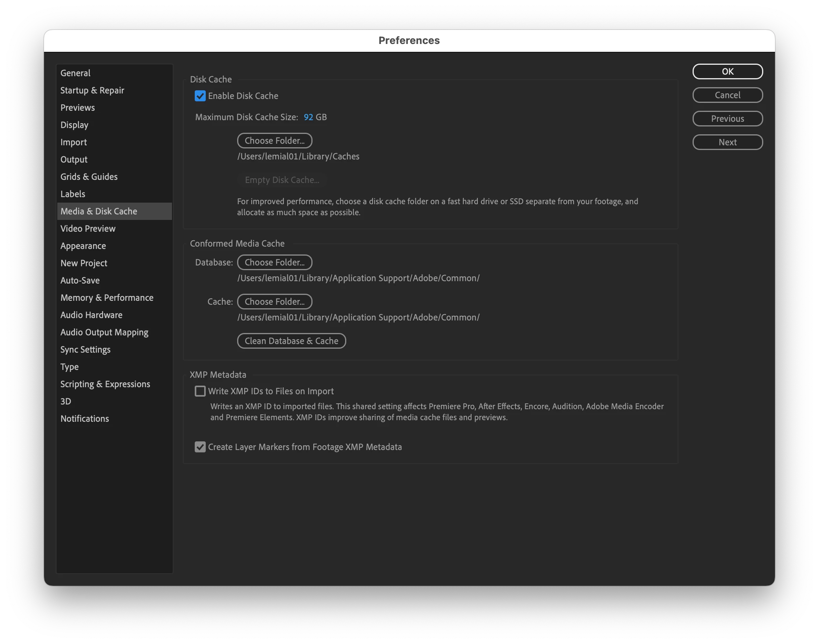Image resolution: width=819 pixels, height=644 pixels.
Task: Go to the Previous preferences page
Action: coord(727,119)
